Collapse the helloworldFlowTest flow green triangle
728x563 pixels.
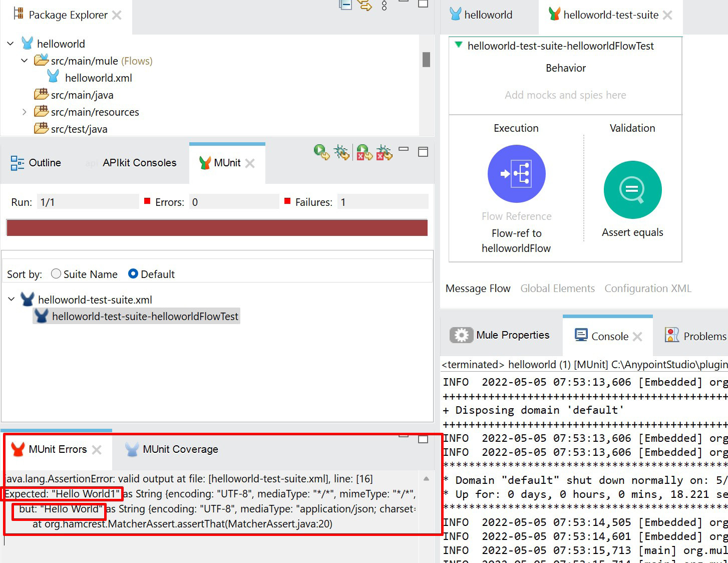pyautogui.click(x=458, y=45)
